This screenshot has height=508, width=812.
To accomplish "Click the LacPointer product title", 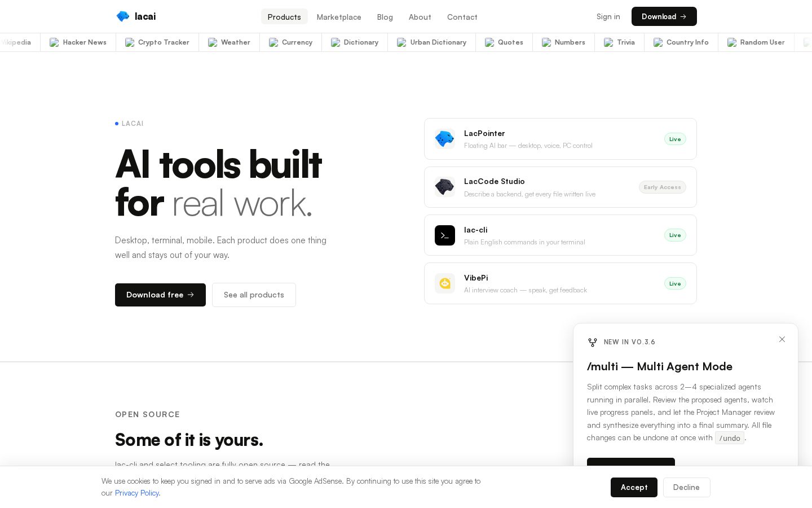I will (x=484, y=133).
